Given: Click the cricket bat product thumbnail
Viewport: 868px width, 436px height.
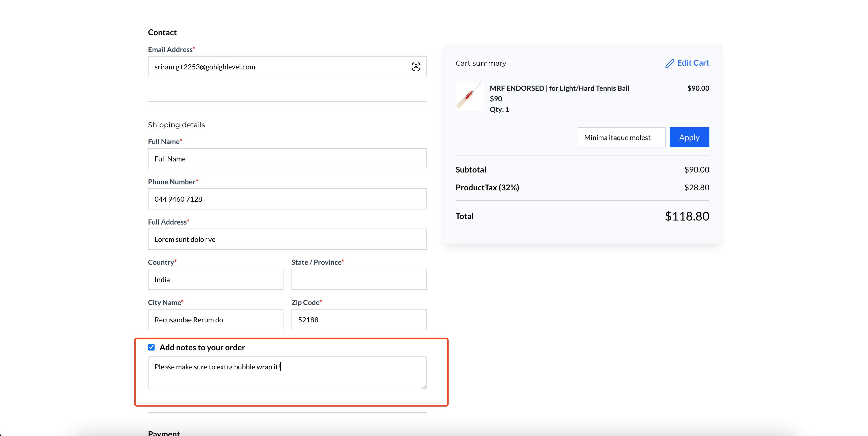Looking at the screenshot, I should click(x=469, y=97).
